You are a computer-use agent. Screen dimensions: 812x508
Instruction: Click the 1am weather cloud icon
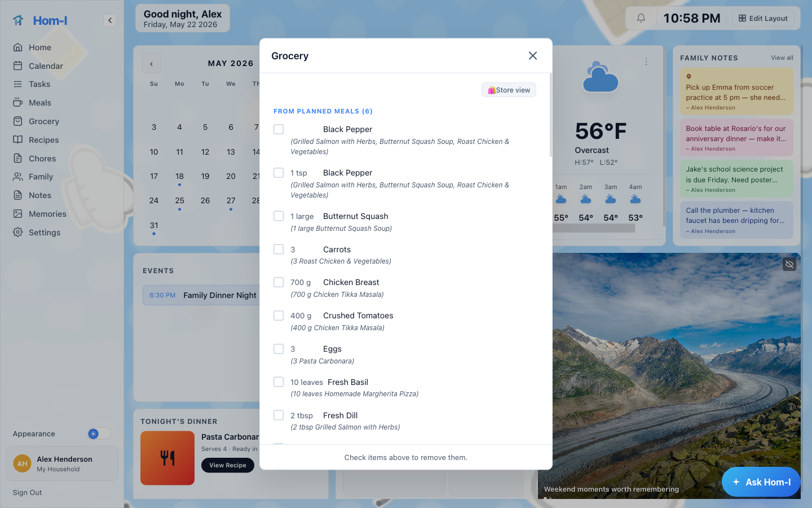tap(561, 199)
